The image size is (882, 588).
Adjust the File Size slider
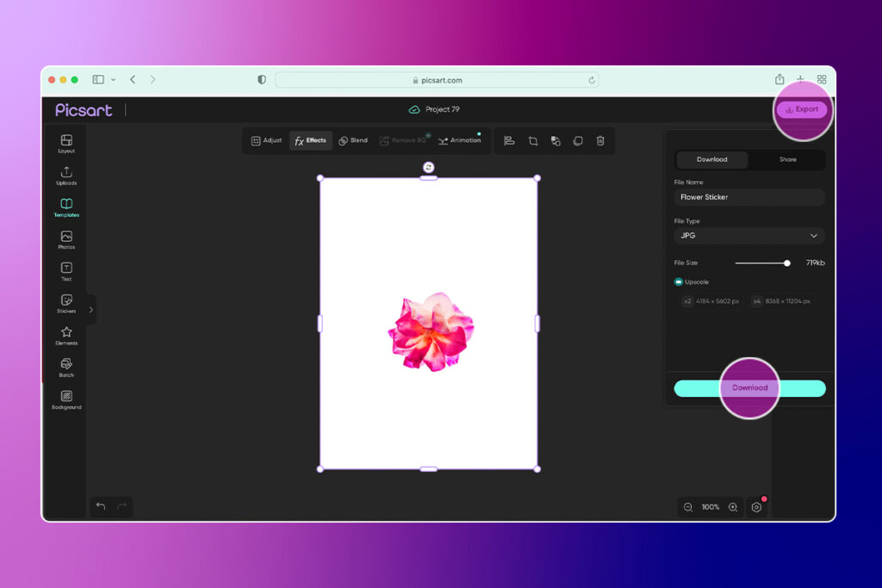click(x=786, y=263)
